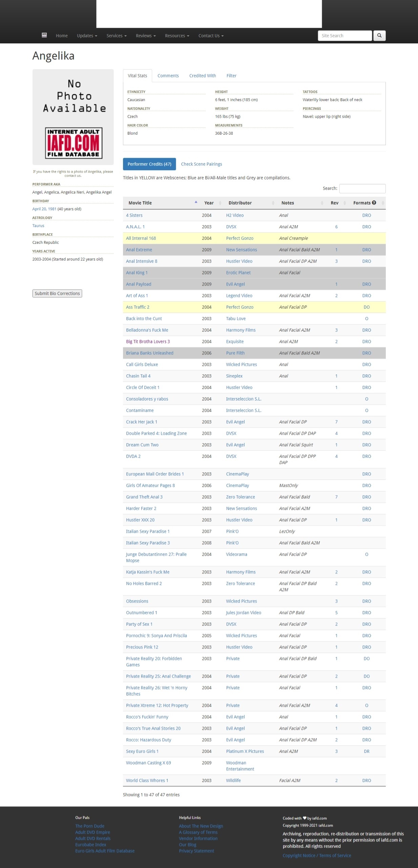Switch to the Credited With tab

(x=203, y=76)
